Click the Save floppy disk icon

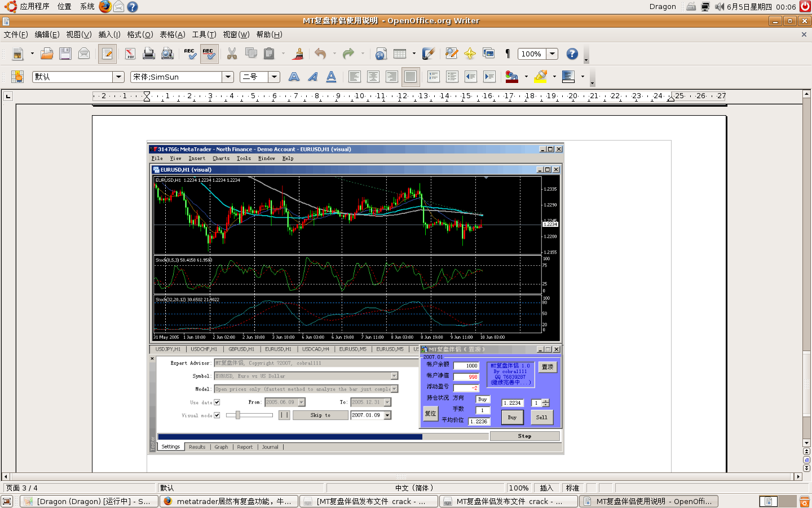click(x=65, y=54)
